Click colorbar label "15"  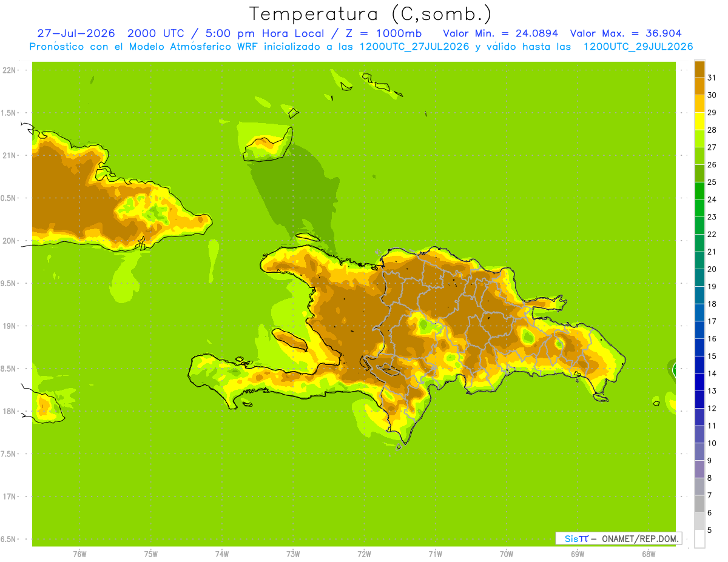(x=712, y=356)
